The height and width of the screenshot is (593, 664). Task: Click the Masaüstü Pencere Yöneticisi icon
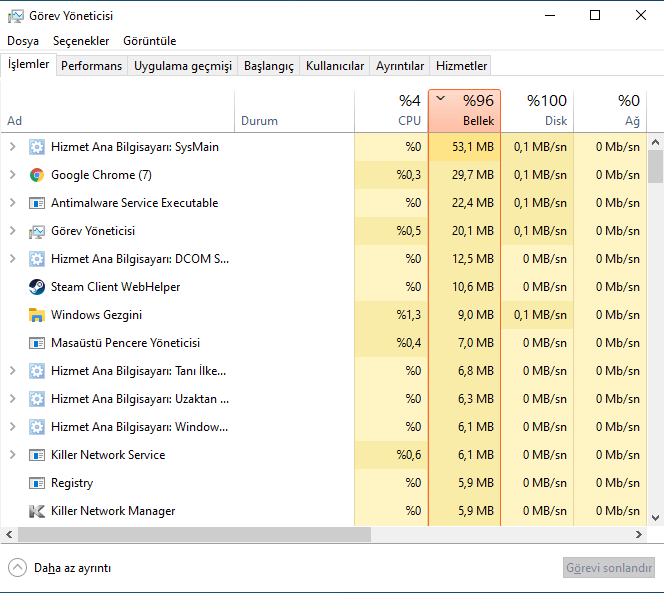37,343
